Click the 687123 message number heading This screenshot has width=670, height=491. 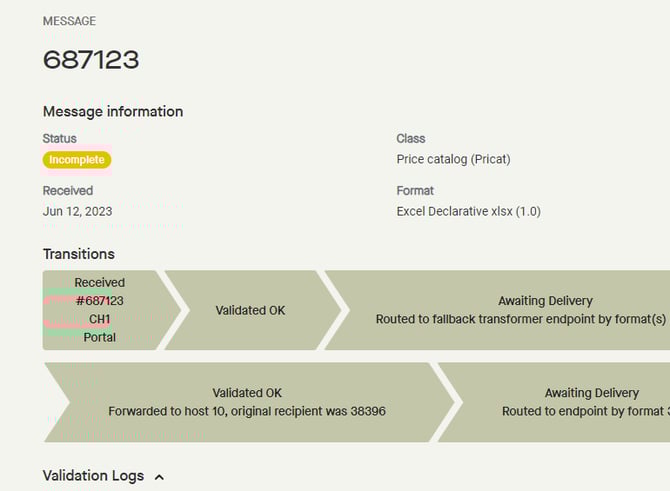coord(91,60)
